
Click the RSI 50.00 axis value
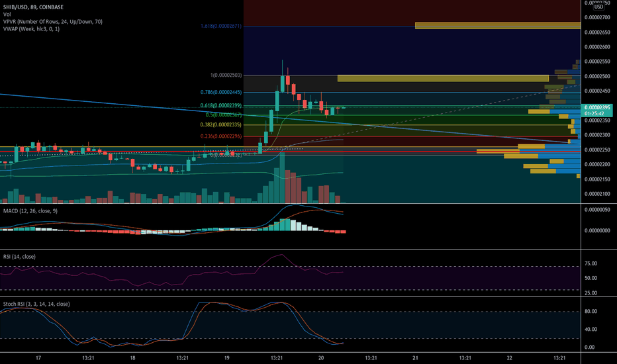591,278
